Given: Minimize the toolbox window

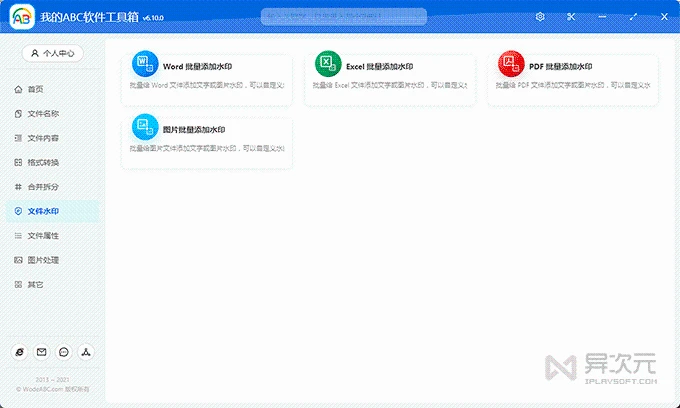Looking at the screenshot, I should pos(602,17).
